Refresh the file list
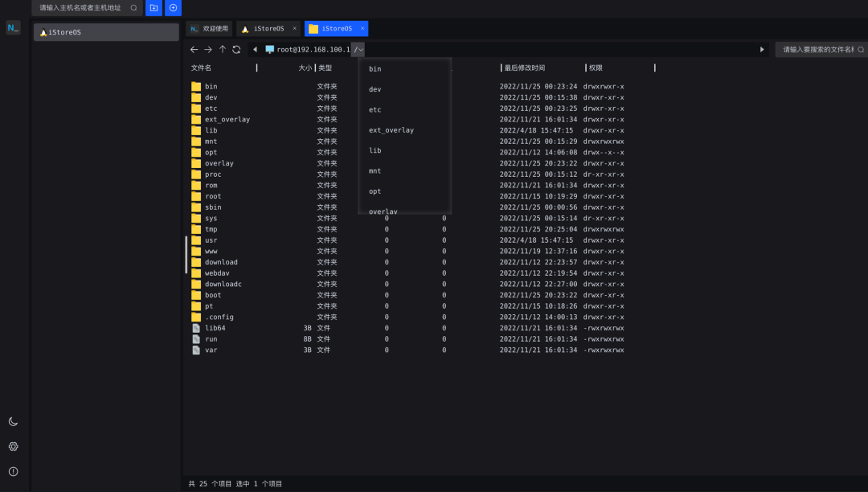Image resolution: width=868 pixels, height=492 pixels. tap(236, 50)
